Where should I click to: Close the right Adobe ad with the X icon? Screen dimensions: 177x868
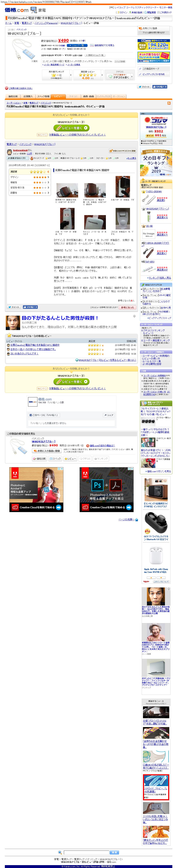tap(132, 468)
